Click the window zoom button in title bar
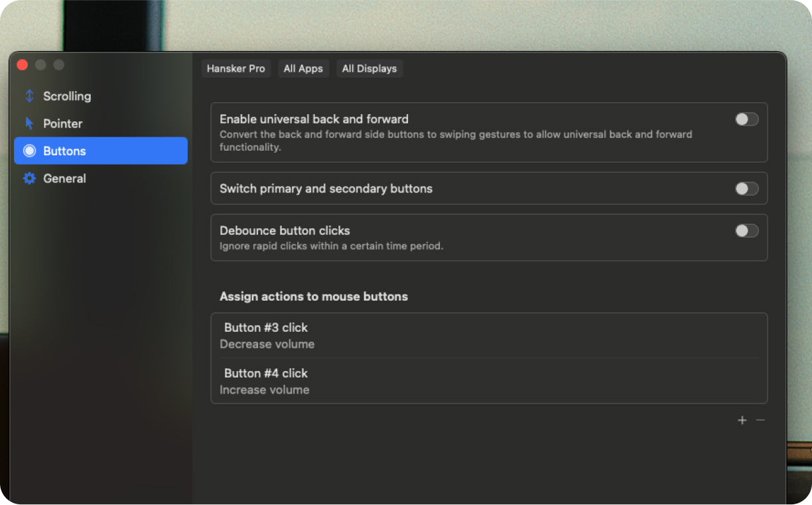The image size is (812, 505). pyautogui.click(x=59, y=64)
